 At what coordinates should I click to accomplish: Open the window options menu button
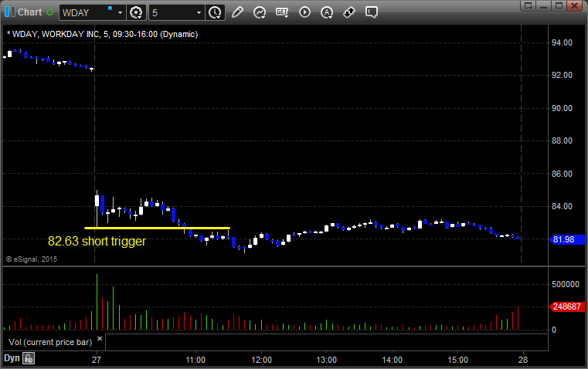pos(529,5)
